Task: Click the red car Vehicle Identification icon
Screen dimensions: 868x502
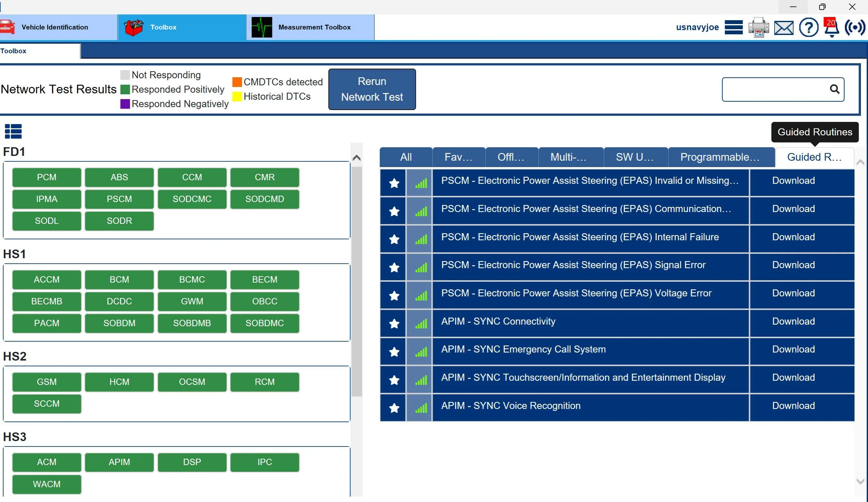Action: [x=7, y=27]
